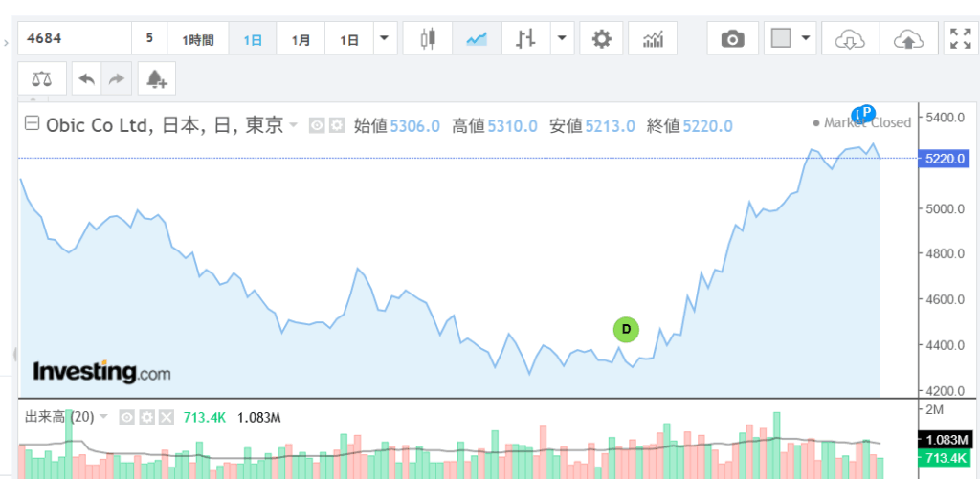Remove the 出来高 indicator with X

166,417
